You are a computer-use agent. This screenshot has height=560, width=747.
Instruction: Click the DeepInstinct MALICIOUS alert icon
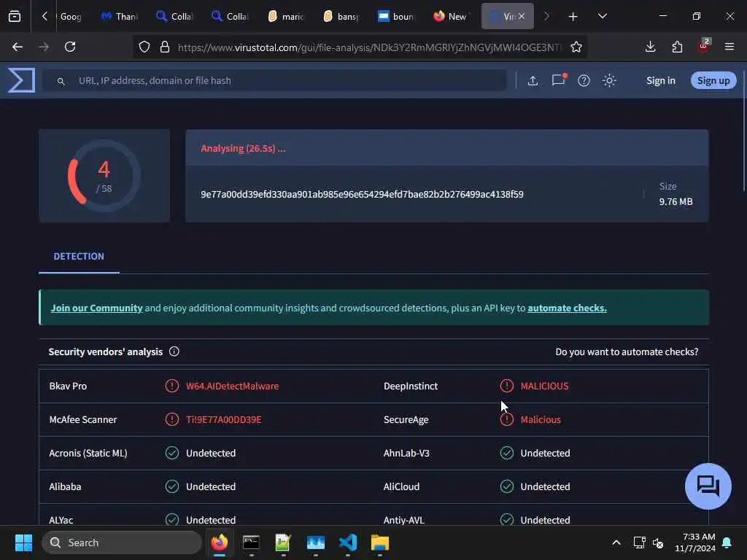point(506,386)
